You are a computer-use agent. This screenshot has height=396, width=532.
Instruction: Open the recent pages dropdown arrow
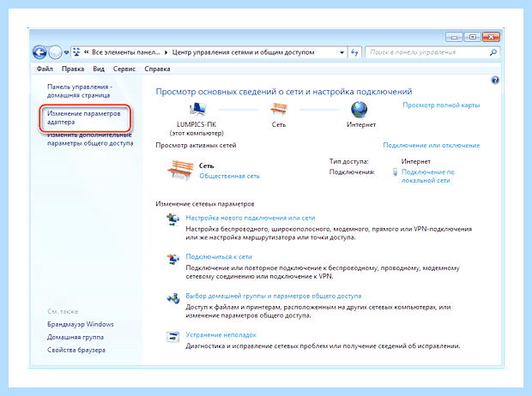pyautogui.click(x=66, y=52)
